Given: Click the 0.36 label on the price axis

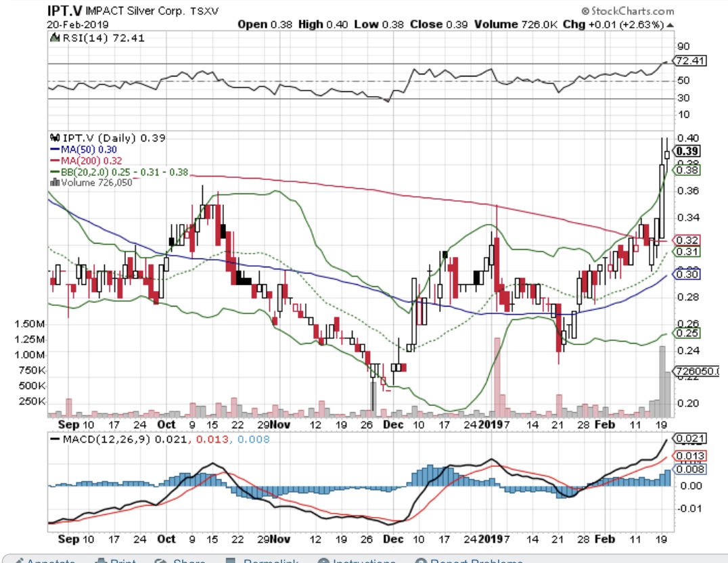Looking at the screenshot, I should coord(687,190).
